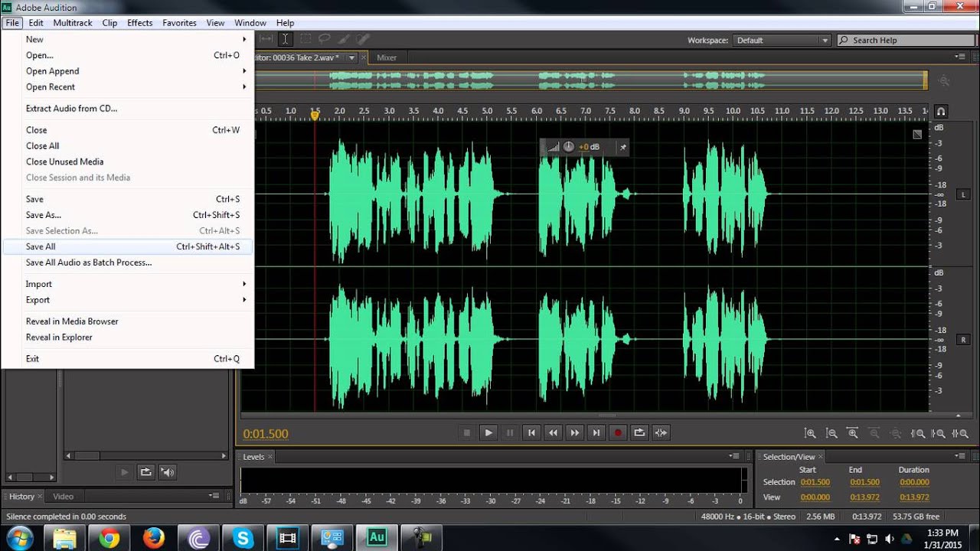Click Selection Start time 0:01.500
Viewport: 980px width, 551px height.
pyautogui.click(x=815, y=482)
